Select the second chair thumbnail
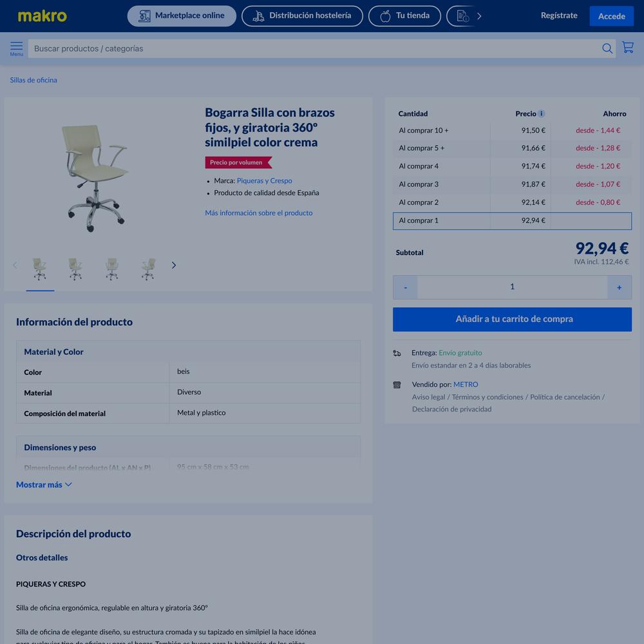This screenshot has height=644, width=644. [x=75, y=269]
